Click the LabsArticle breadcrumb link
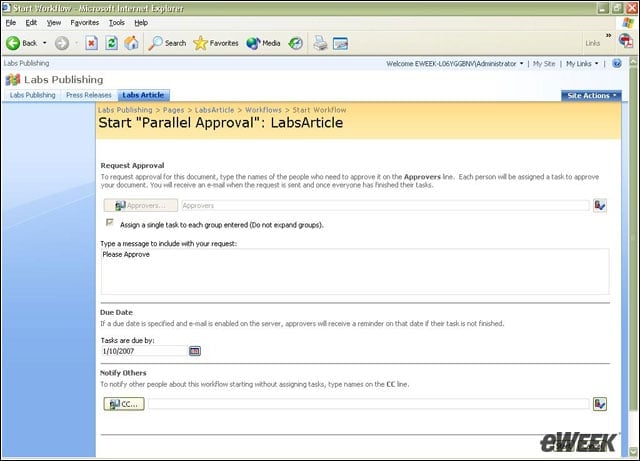The image size is (640, 461). click(214, 110)
